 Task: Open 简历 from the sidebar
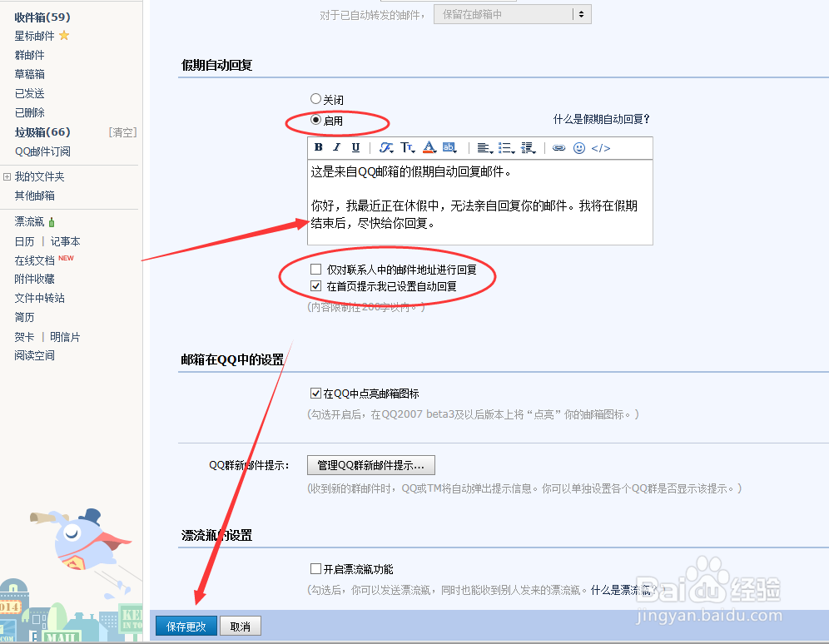(24, 317)
